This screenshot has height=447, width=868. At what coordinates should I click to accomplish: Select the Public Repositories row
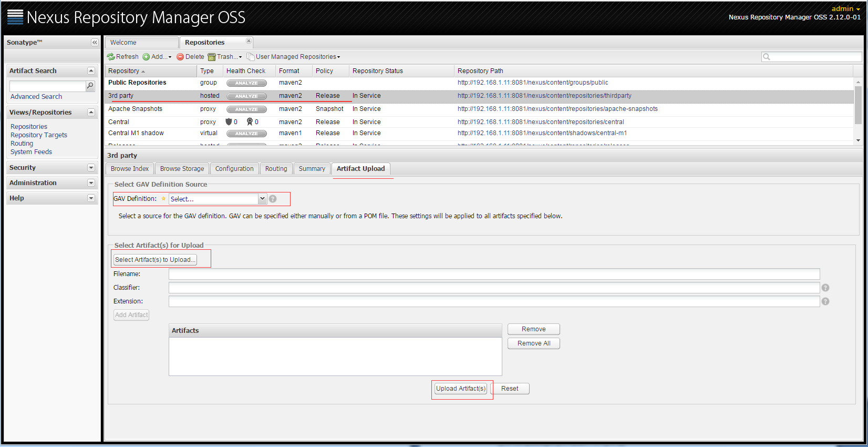[479, 83]
